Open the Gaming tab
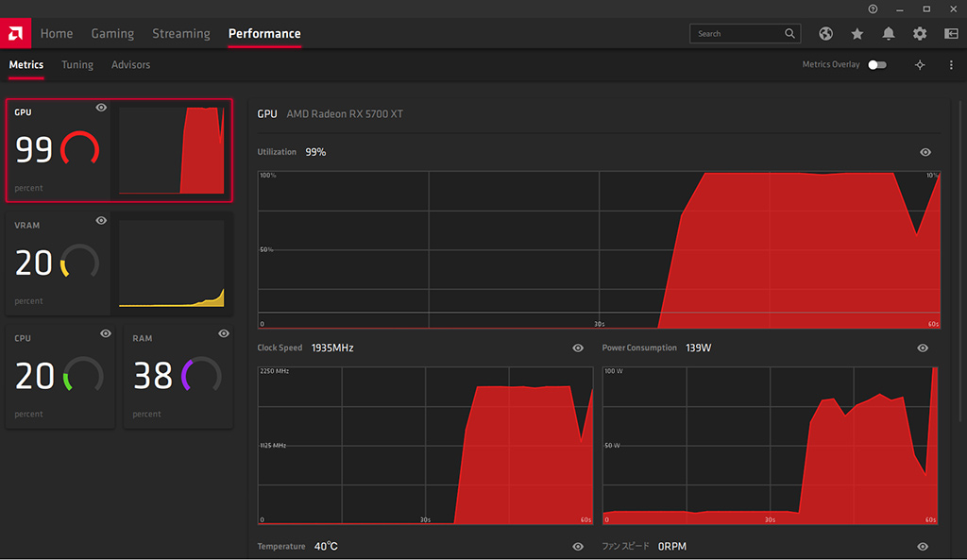The width and height of the screenshot is (967, 560). tap(112, 33)
